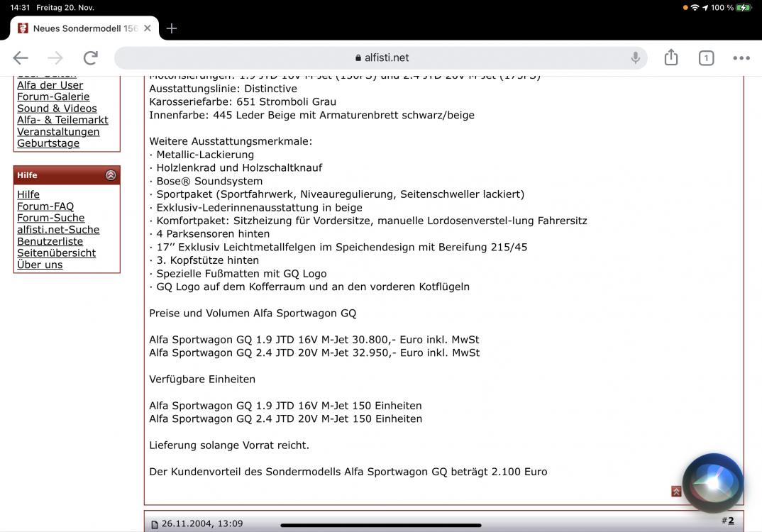Screen dimensions: 762x532
Task: Collapse the Hilfe sidebar box
Action: pos(111,175)
